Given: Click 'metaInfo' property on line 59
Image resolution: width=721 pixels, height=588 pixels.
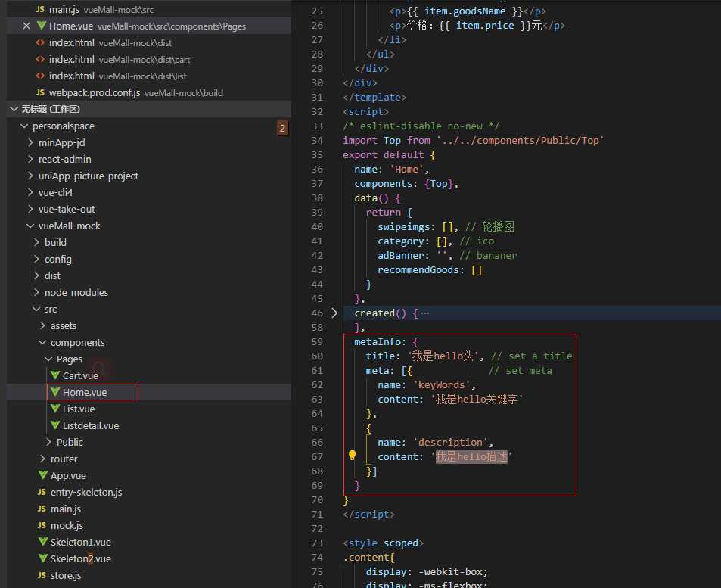Looking at the screenshot, I should tap(378, 342).
